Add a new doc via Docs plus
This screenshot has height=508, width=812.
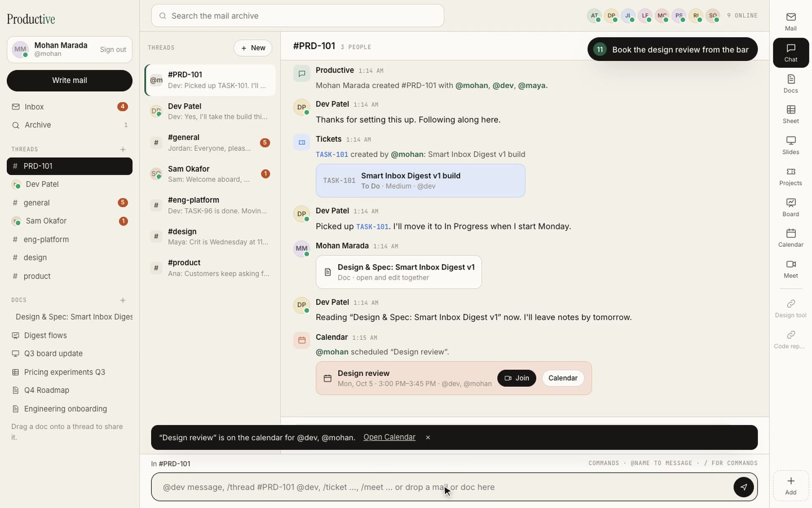coord(123,300)
